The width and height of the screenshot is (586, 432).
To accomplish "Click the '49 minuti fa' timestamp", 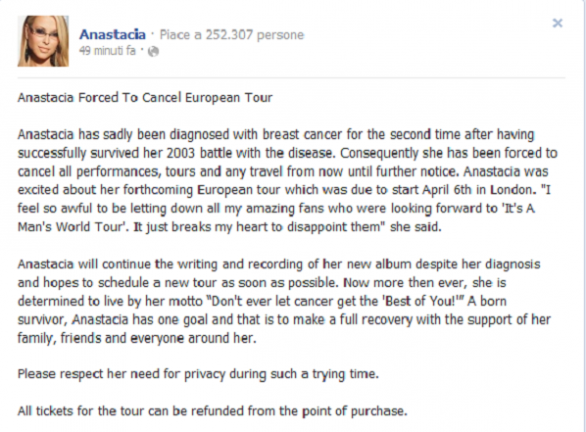I will (x=107, y=50).
